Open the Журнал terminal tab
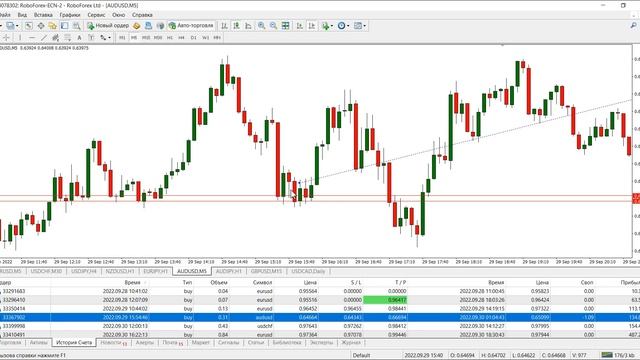This screenshot has width=640, height=360. point(351,343)
